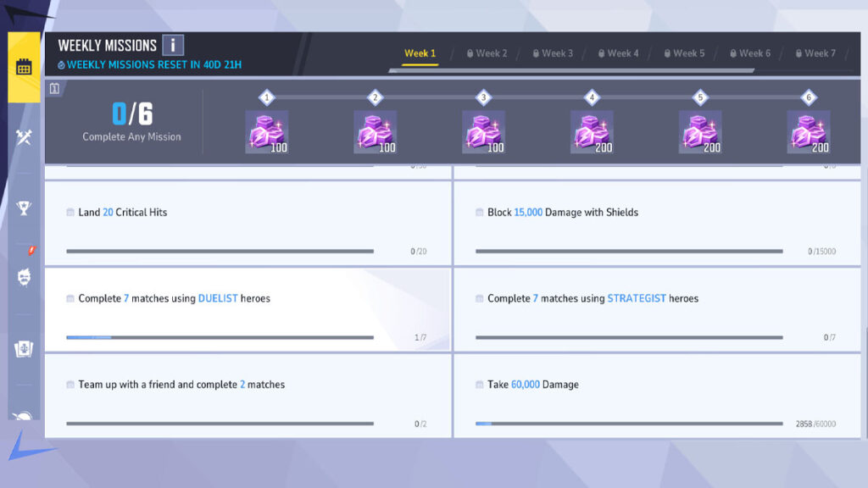Select milestone diamond marker 6
The image size is (868, 488).
[x=809, y=97]
